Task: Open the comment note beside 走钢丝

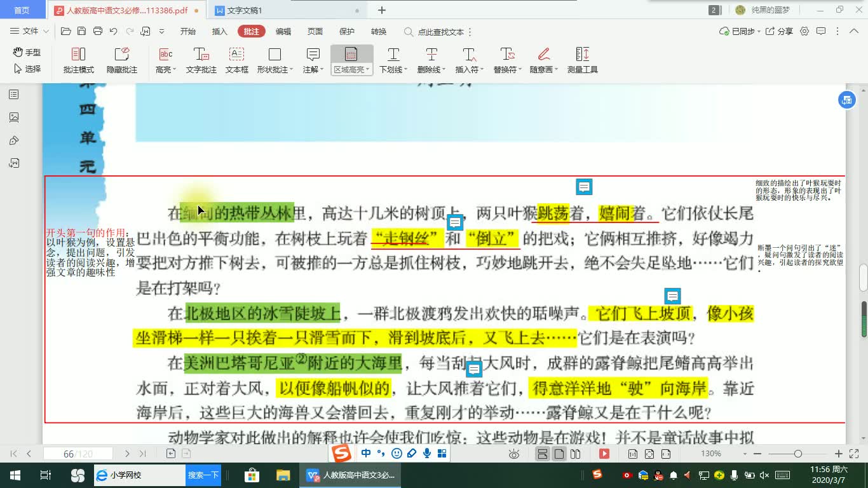Action: coord(454,222)
